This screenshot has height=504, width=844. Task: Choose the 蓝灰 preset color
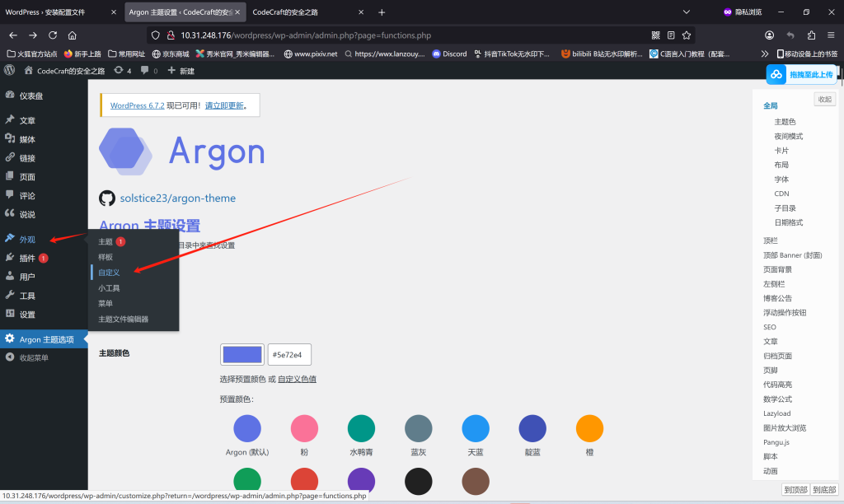pos(418,429)
